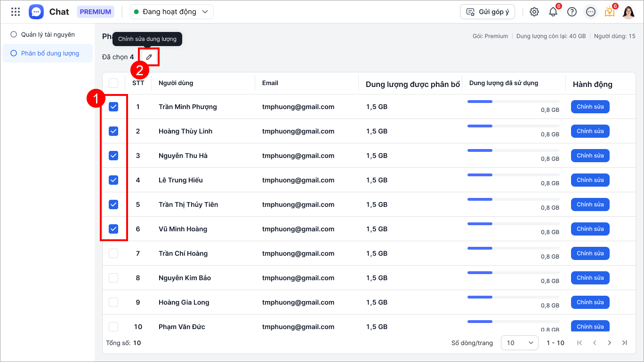
Task: Go to the previous page
Action: coord(595,343)
